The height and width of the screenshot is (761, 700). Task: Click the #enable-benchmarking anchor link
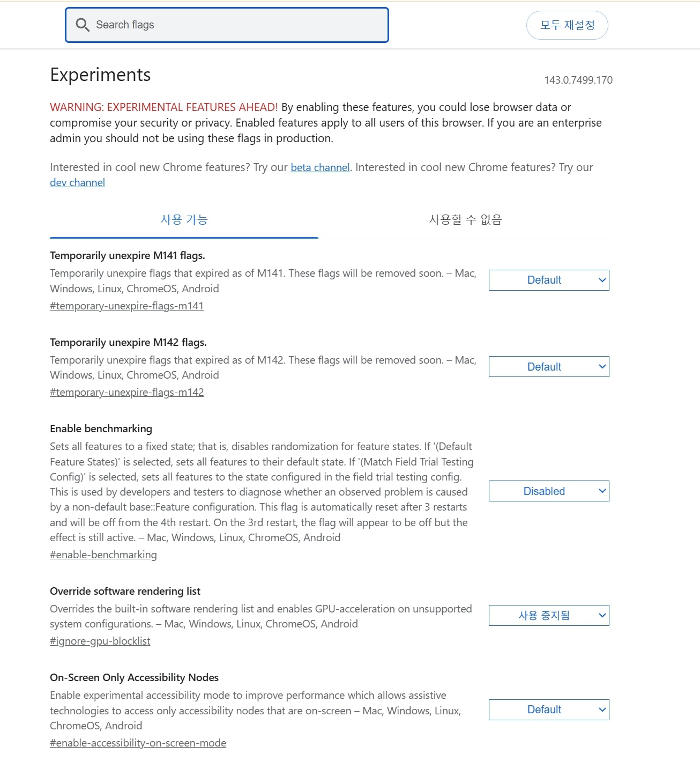point(103,555)
